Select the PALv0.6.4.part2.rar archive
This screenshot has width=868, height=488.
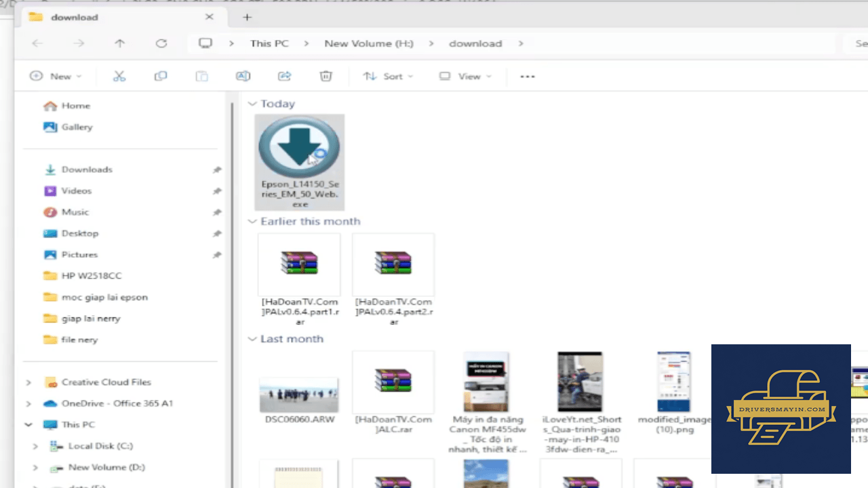(393, 281)
